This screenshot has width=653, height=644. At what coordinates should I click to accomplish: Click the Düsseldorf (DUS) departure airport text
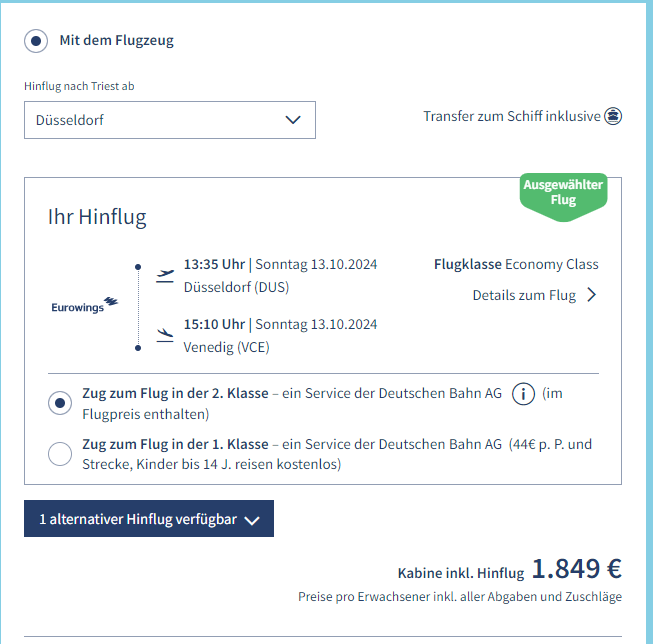click(234, 287)
